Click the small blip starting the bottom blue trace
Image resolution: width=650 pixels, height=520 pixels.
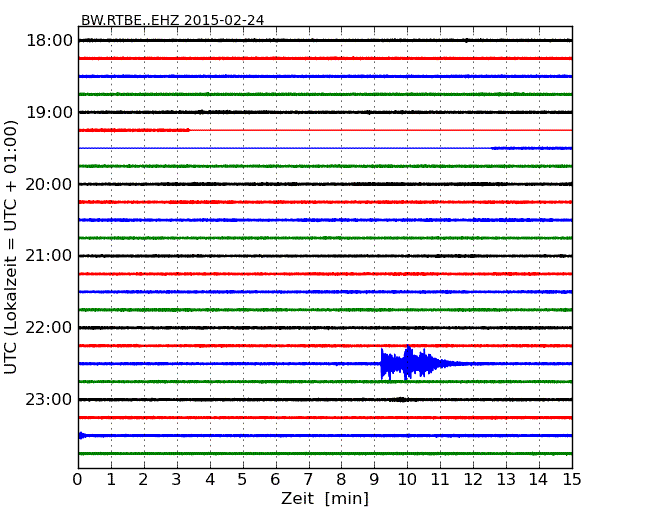coord(83,435)
